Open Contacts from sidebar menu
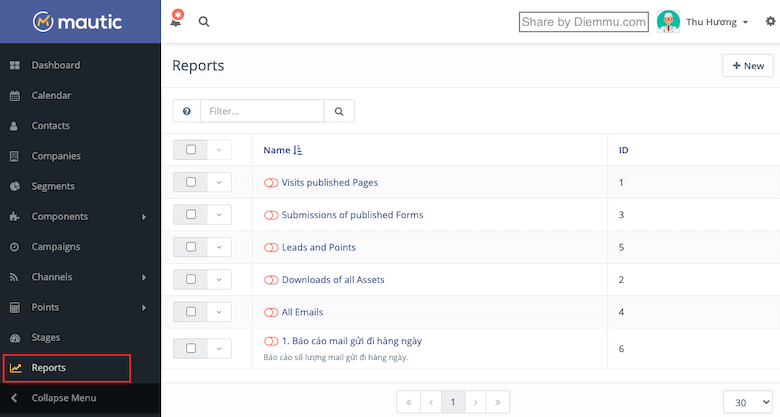The width and height of the screenshot is (780, 417). (x=51, y=126)
